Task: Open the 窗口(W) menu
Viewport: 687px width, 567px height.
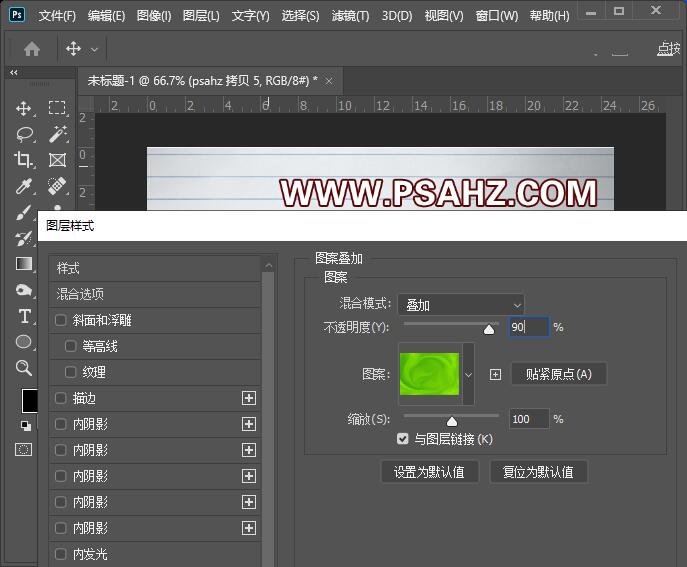Action: click(x=496, y=16)
